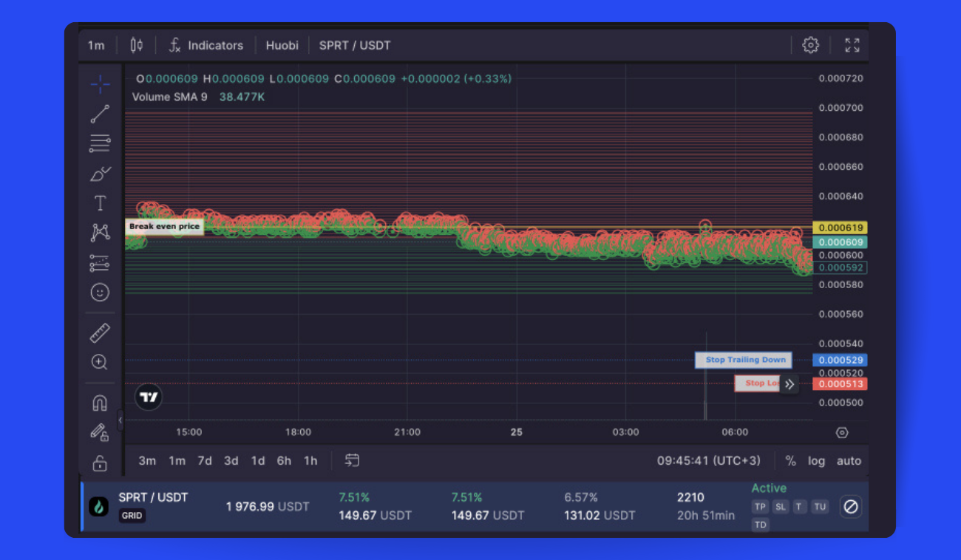This screenshot has width=961, height=560.
Task: Select the text annotation tool
Action: pyautogui.click(x=101, y=203)
